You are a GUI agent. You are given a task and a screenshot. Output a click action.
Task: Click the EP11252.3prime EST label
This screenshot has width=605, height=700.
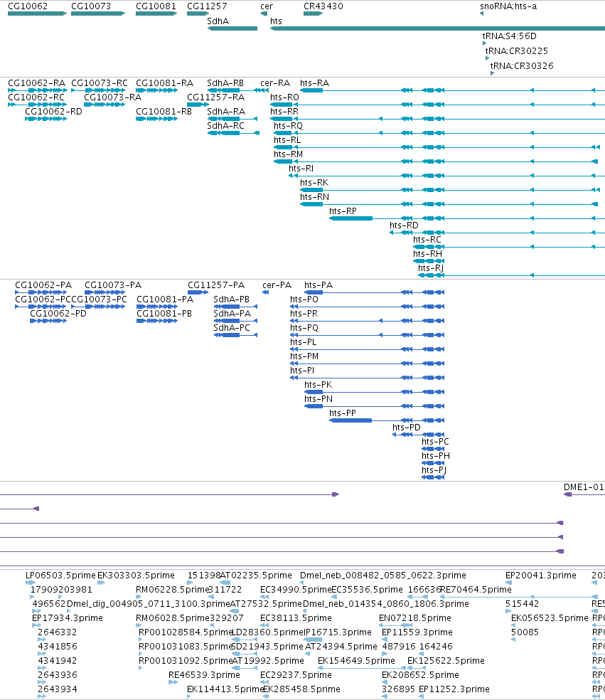point(454,689)
